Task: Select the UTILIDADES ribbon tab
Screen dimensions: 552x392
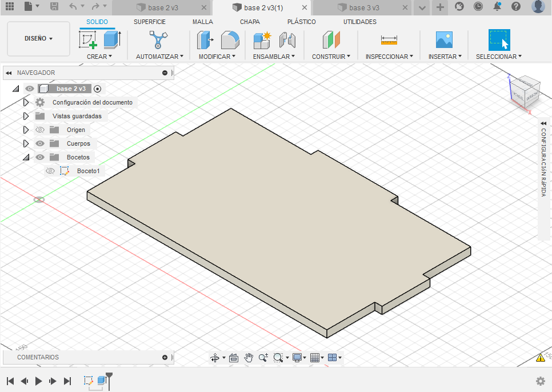Action: tap(360, 22)
